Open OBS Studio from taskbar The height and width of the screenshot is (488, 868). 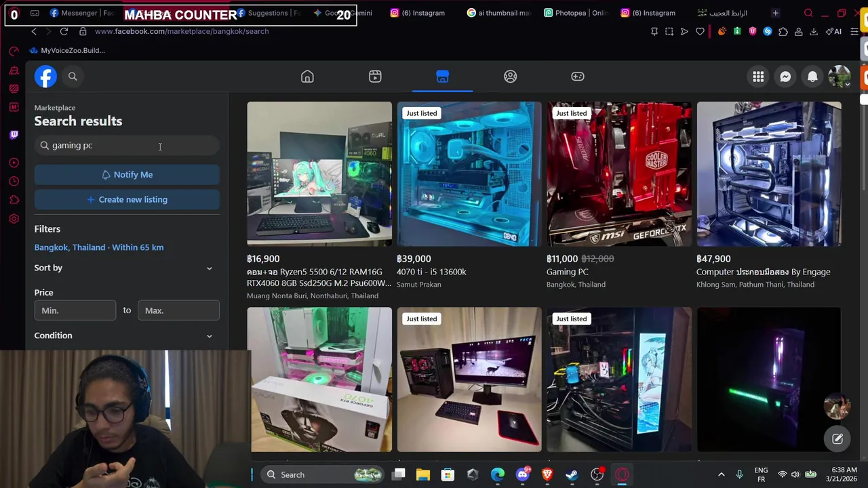tap(597, 474)
